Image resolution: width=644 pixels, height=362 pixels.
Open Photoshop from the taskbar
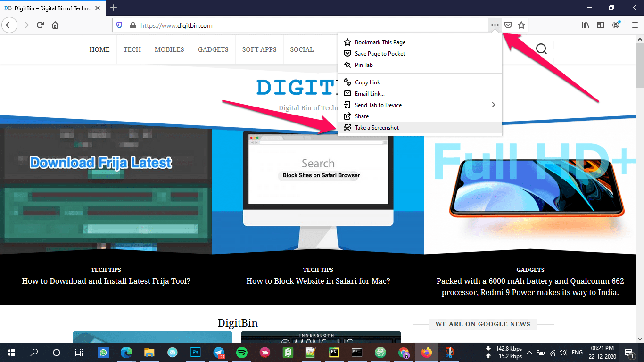(x=196, y=353)
